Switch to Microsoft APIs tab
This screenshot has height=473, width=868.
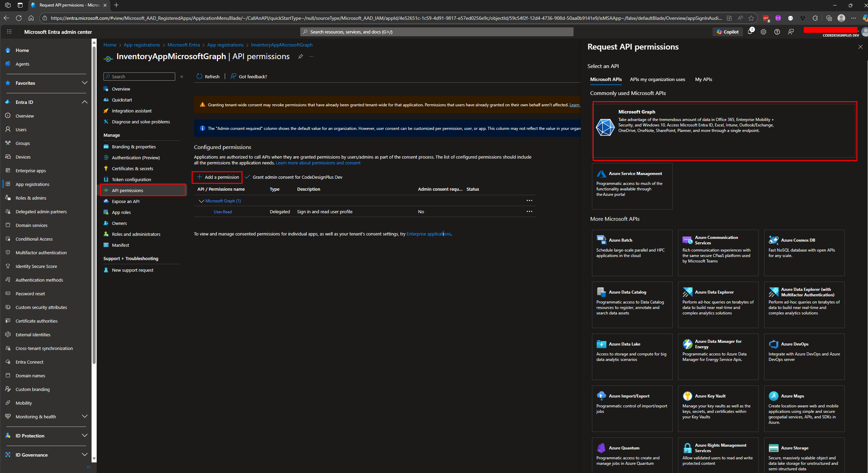tap(606, 79)
